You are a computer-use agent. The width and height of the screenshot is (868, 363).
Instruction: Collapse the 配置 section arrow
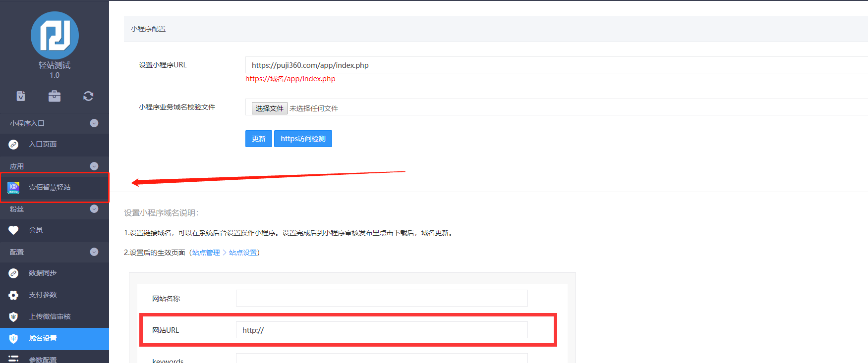[x=94, y=252]
